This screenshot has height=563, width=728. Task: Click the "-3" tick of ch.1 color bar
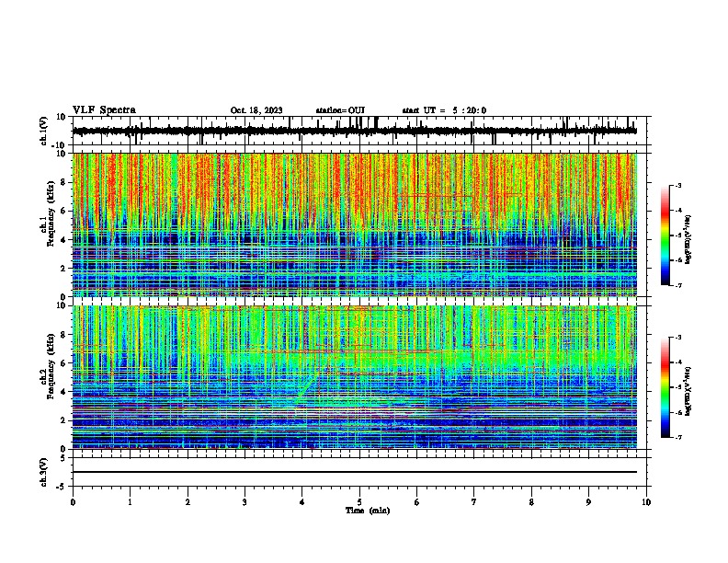[x=677, y=185]
